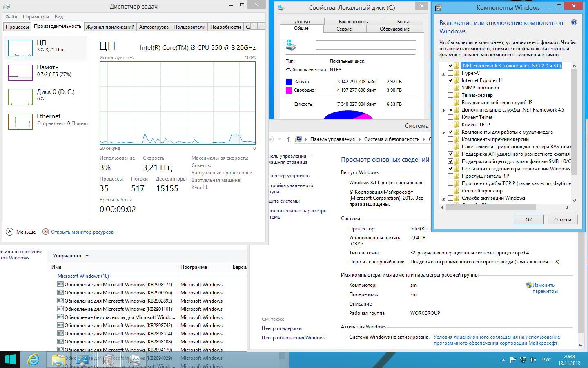Click the blue Занято color swatch
This screenshot has height=368, width=588.
289,82
